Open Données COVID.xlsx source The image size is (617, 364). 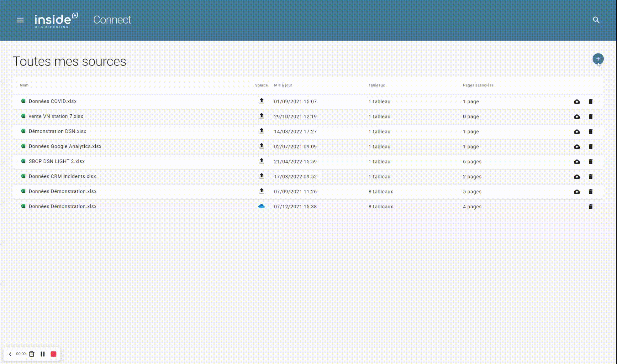tap(53, 101)
